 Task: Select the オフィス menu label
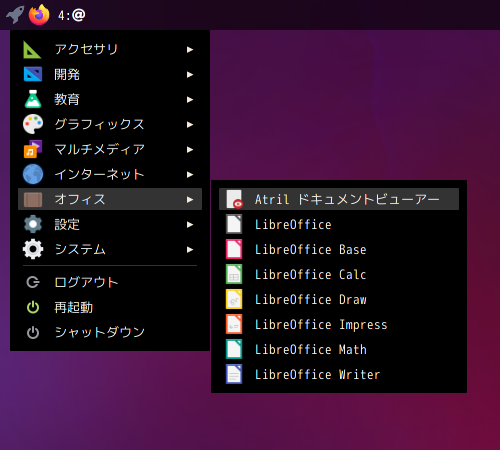(x=80, y=199)
